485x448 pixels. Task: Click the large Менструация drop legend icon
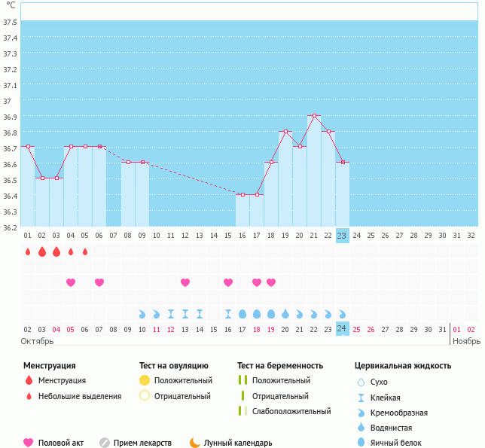(x=29, y=380)
